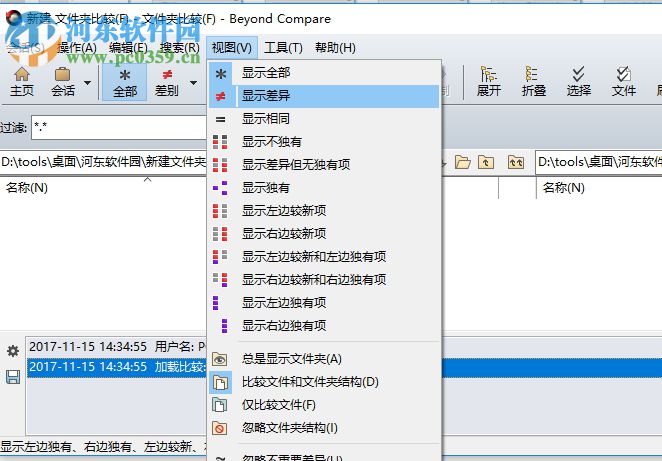This screenshot has height=461, width=662.
Task: Open log settings gear icon
Action: coord(13,351)
